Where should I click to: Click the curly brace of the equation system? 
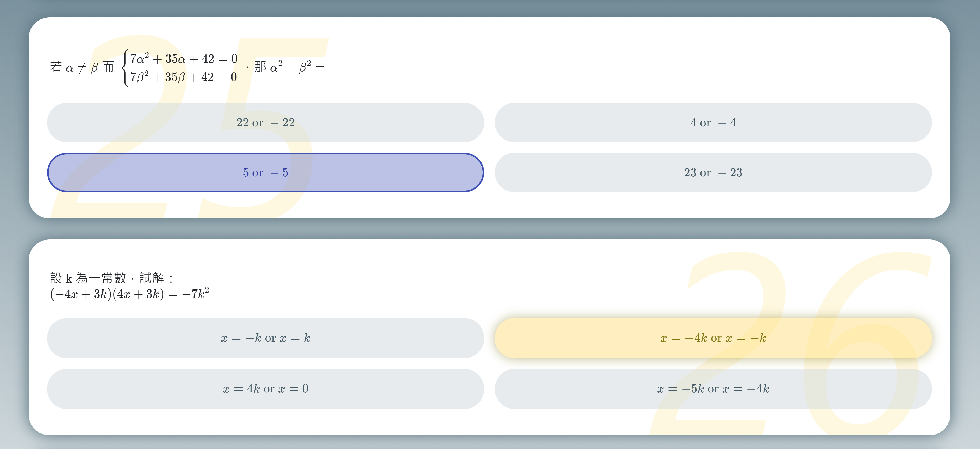click(x=124, y=68)
